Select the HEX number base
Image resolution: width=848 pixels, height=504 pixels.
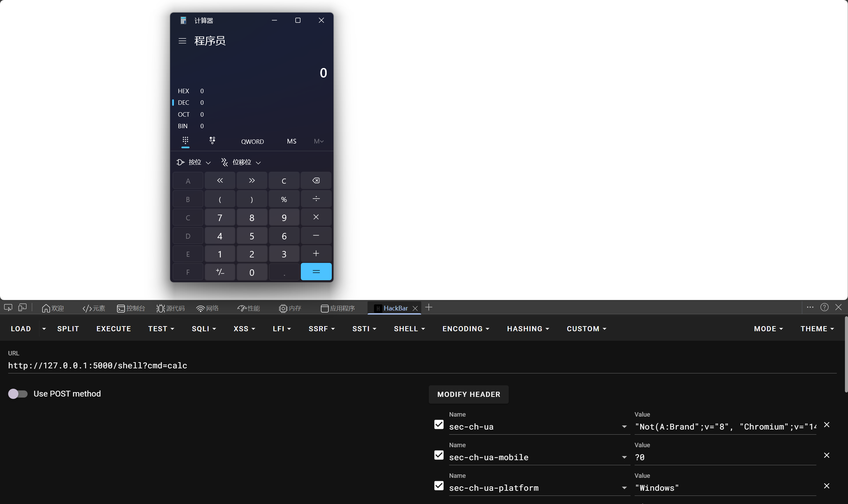click(252, 91)
